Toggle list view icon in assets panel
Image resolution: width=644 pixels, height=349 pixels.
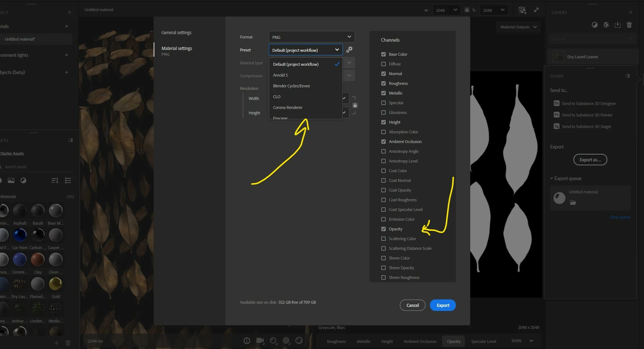click(68, 180)
